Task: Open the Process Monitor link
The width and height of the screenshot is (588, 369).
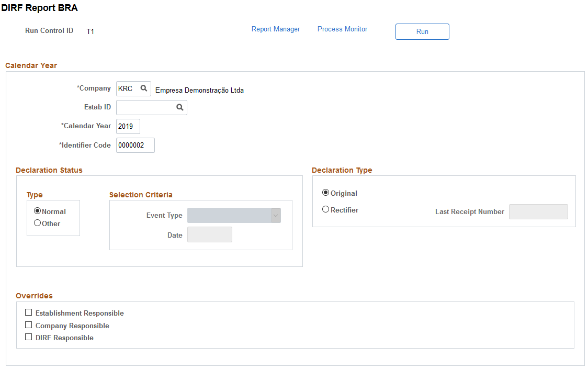Action: pyautogui.click(x=342, y=29)
